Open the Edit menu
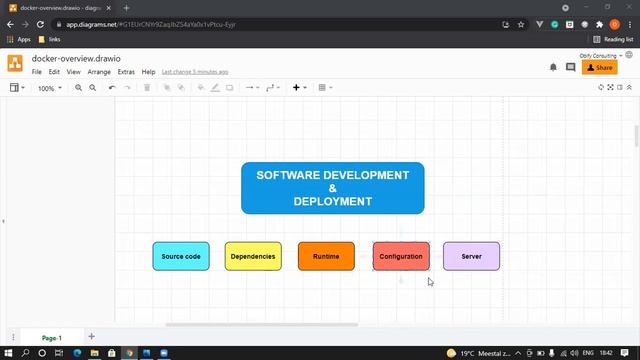 coord(54,72)
